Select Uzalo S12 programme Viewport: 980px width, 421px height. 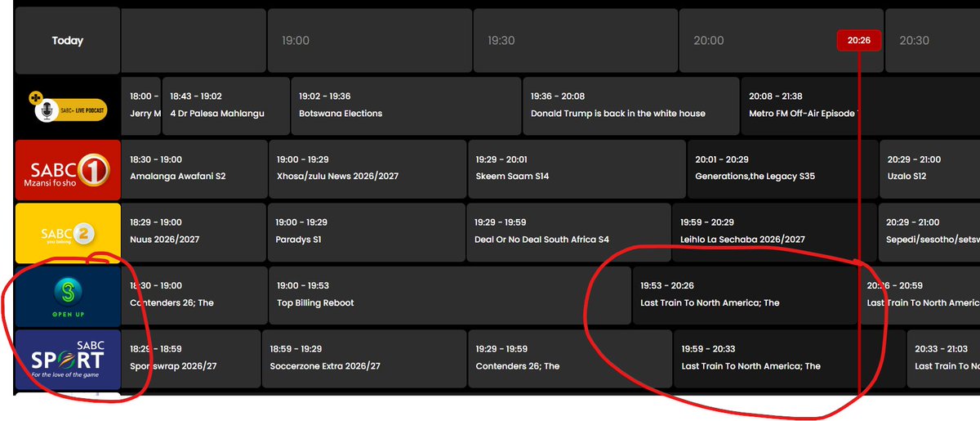[x=929, y=169]
